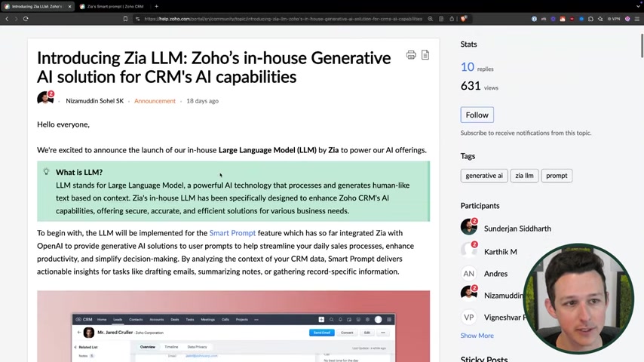Image resolution: width=644 pixels, height=362 pixels.
Task: Open participant Karthik M
Action: (500, 252)
